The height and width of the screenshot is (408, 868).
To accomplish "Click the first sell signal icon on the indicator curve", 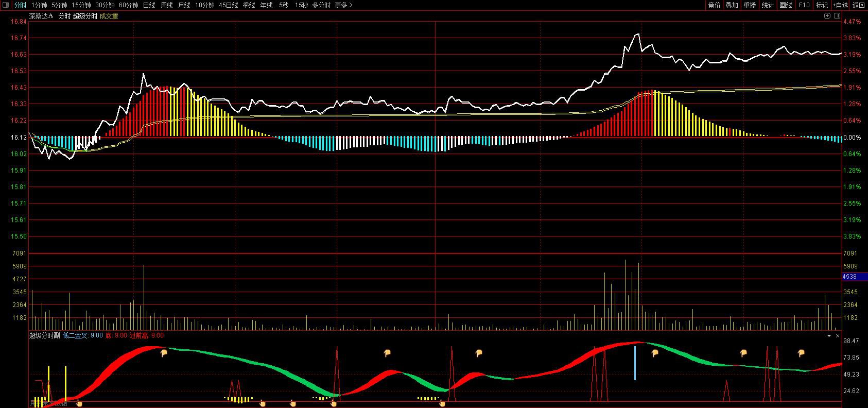I will coord(164,353).
